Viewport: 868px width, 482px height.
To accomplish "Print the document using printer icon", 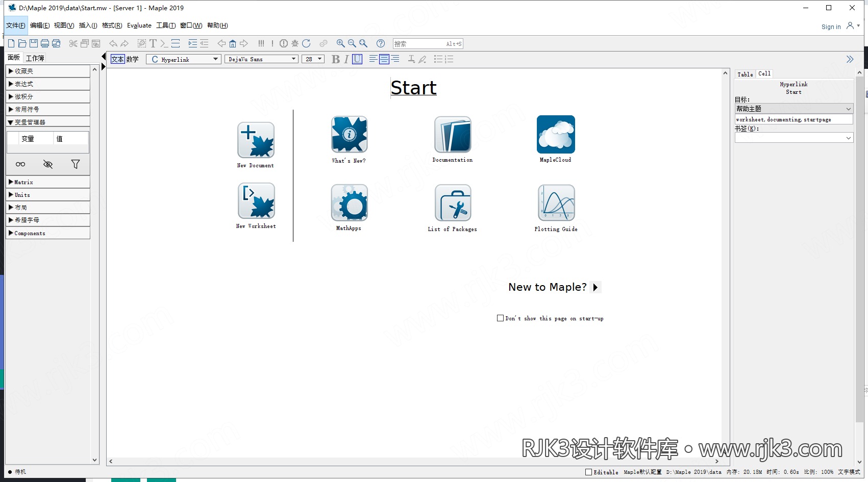I will pyautogui.click(x=45, y=43).
